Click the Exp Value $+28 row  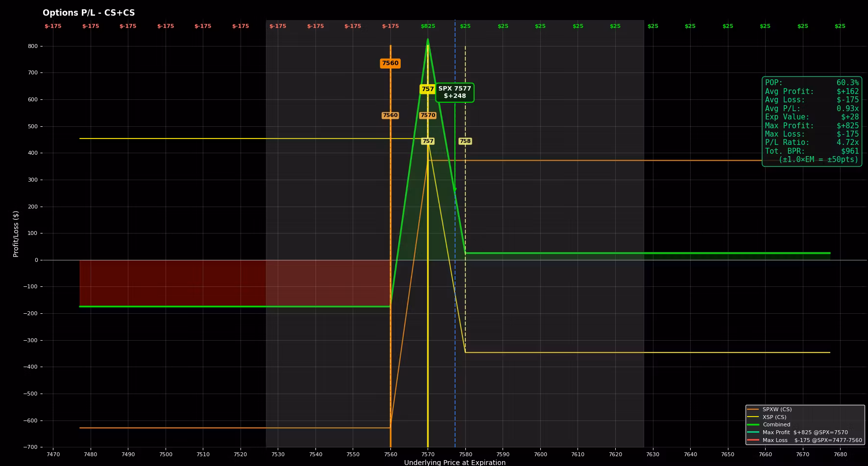tap(812, 117)
